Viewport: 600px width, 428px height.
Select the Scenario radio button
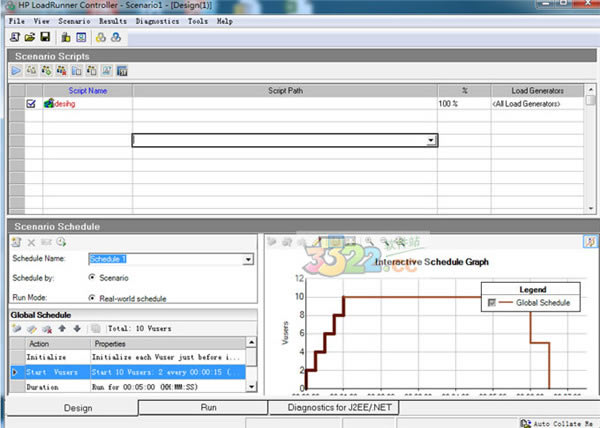93,277
